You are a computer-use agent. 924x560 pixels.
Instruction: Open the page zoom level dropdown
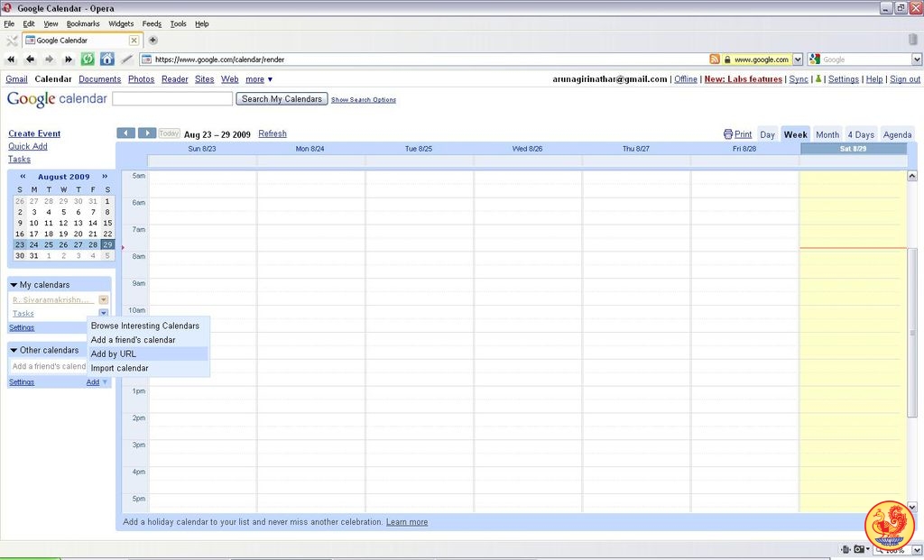(917, 550)
